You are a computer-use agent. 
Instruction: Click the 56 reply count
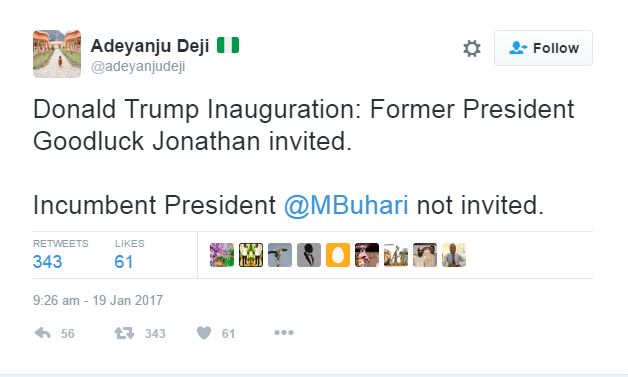pyautogui.click(x=68, y=333)
